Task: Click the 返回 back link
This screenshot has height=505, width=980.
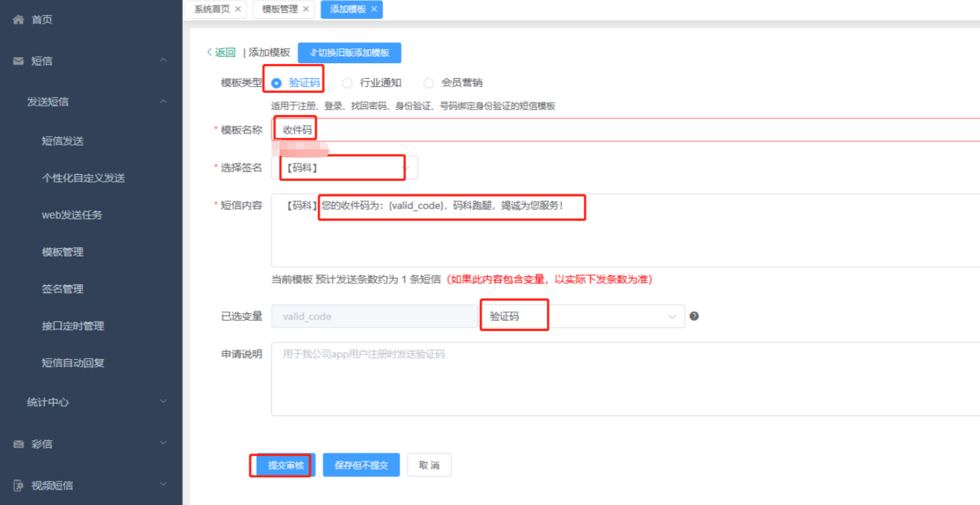Action: point(221,52)
